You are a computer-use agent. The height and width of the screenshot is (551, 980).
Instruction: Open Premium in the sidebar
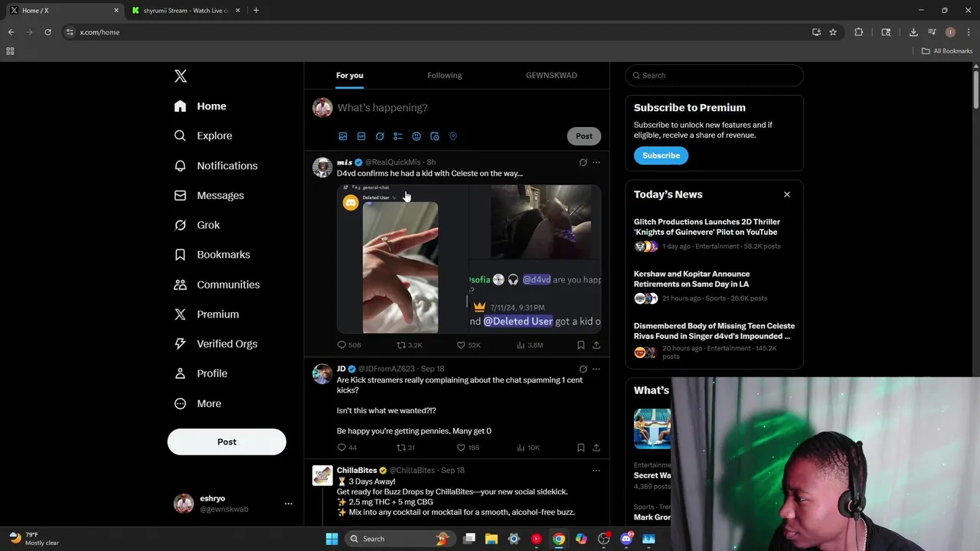(x=207, y=315)
